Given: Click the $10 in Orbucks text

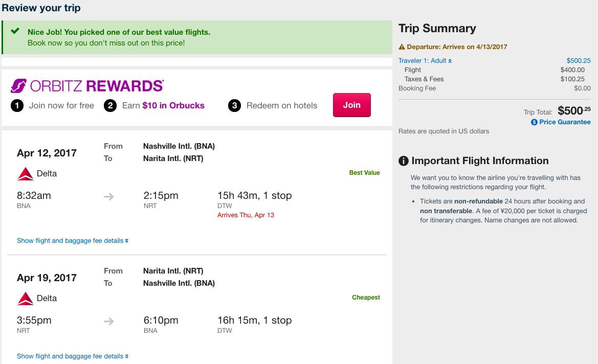Looking at the screenshot, I should tap(173, 106).
